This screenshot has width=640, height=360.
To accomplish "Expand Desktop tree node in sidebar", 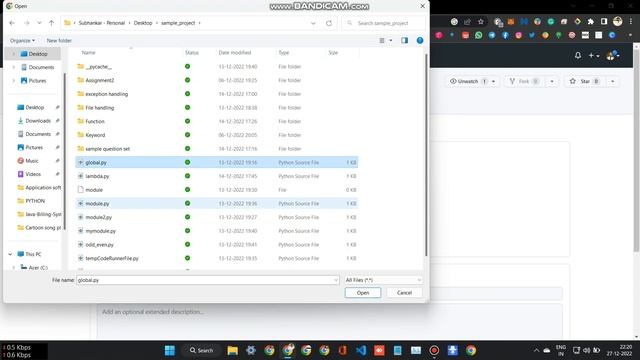I will (13, 54).
